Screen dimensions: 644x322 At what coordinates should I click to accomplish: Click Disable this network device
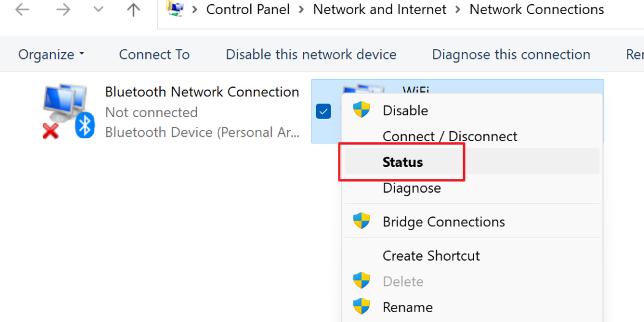pos(311,54)
